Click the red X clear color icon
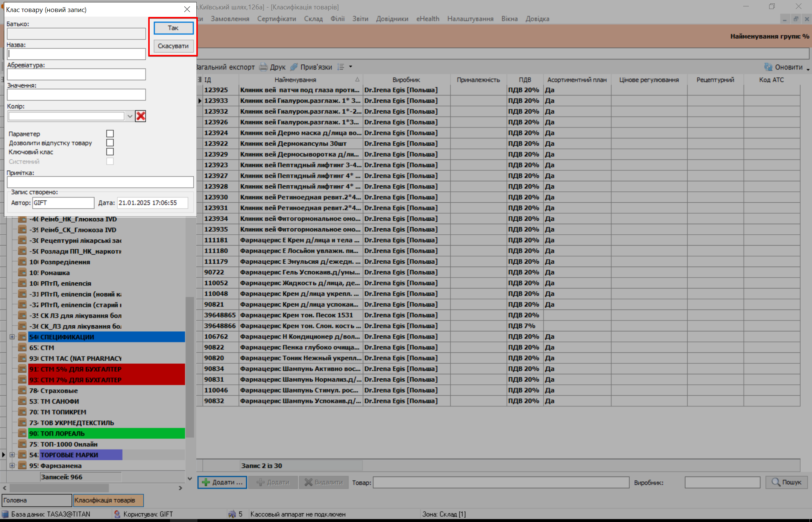Viewport: 812px width, 522px height. [141, 116]
